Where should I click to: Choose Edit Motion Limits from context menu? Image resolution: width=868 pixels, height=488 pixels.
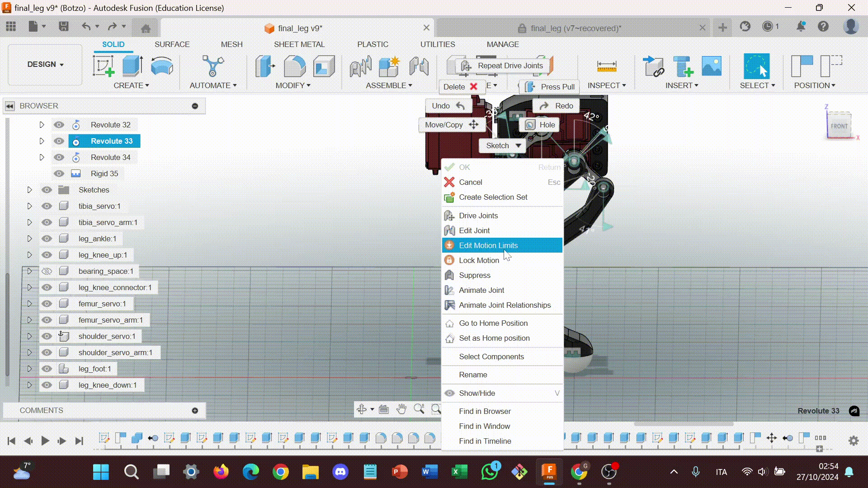pos(488,245)
